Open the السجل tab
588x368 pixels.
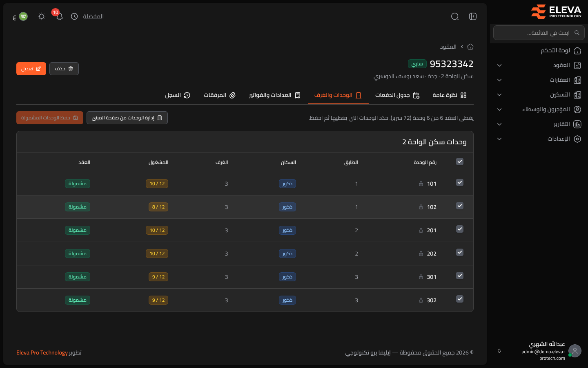pyautogui.click(x=178, y=95)
